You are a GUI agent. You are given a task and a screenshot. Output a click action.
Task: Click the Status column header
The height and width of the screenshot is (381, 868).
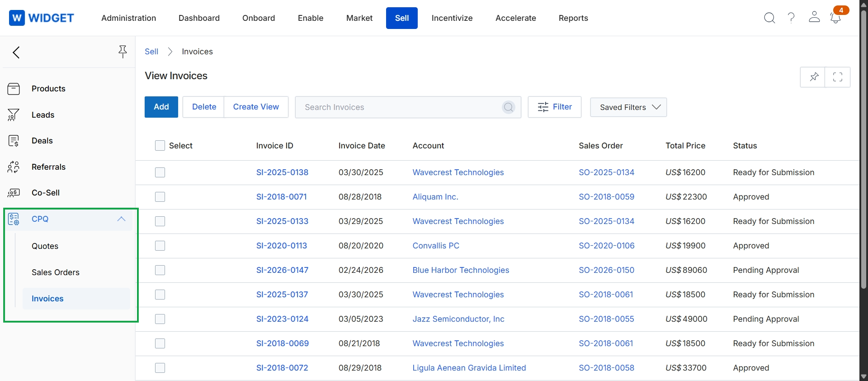(x=745, y=146)
